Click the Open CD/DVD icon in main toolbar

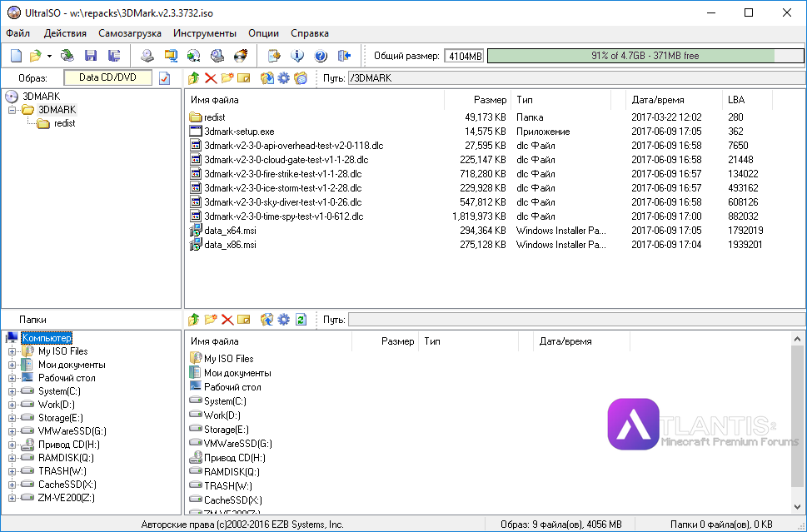pos(67,56)
